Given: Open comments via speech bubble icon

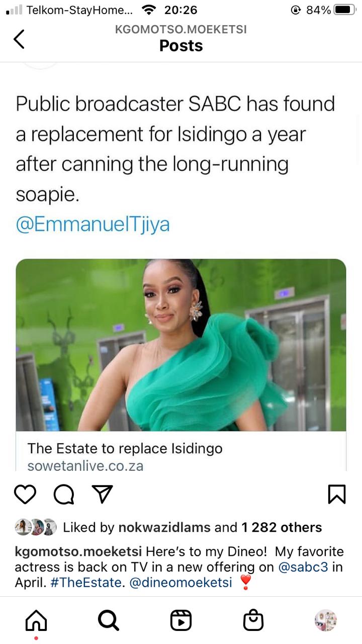Looking at the screenshot, I should point(64,494).
